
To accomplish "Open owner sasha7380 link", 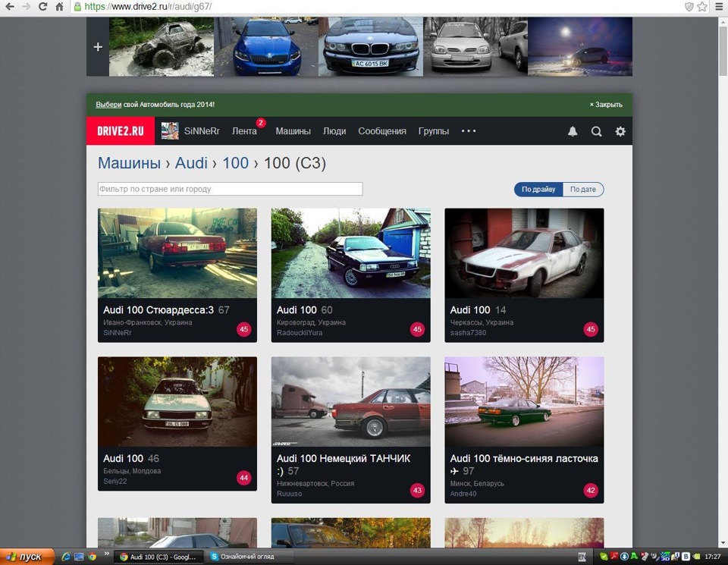I will [468, 332].
